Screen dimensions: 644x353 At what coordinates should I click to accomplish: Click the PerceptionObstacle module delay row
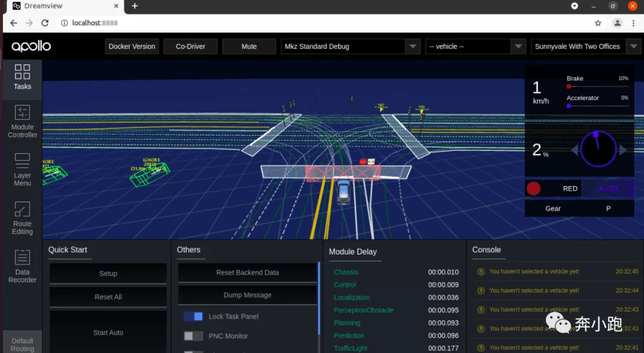396,310
